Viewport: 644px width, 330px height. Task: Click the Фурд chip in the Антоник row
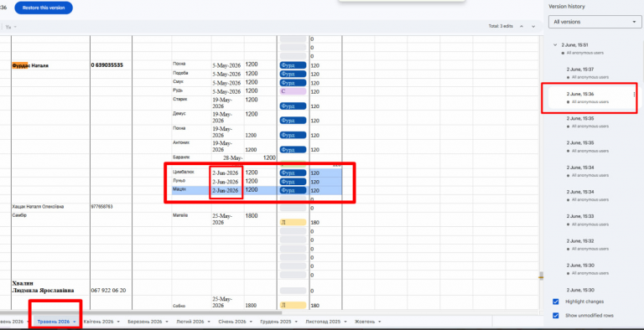click(x=293, y=149)
